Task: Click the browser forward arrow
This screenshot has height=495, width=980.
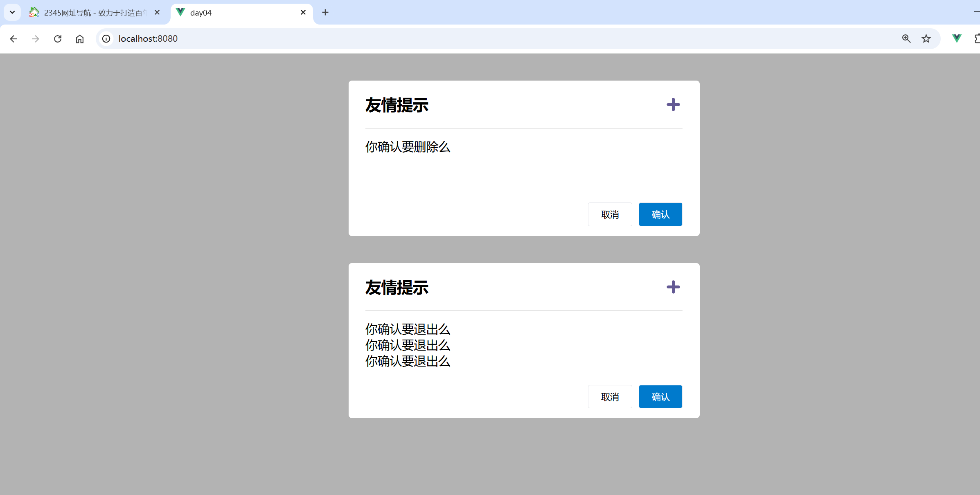Action: click(36, 39)
